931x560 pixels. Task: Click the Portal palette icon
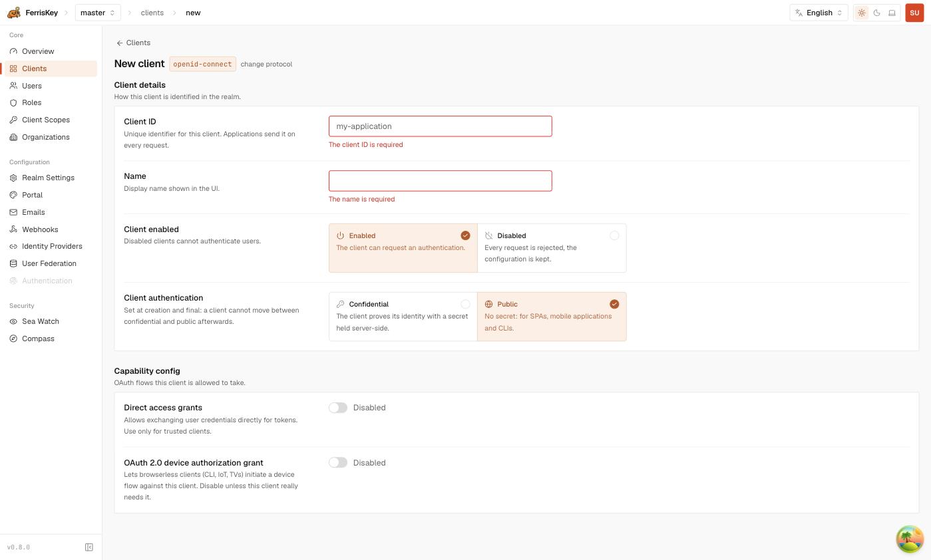13,195
